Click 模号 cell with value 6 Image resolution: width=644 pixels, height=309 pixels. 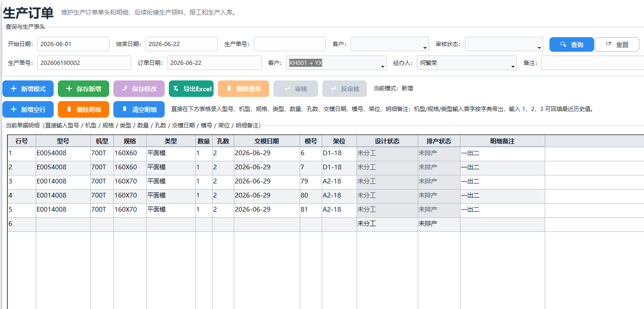pyautogui.click(x=311, y=154)
